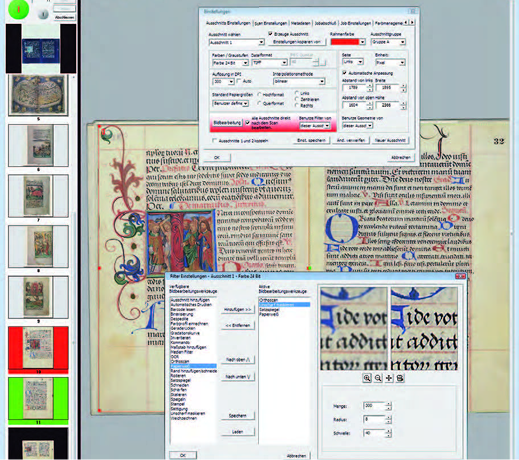The image size is (519, 460).
Task: Open the Ausschnittgruppe 'Gruppe A' dropdown
Action: [388, 42]
